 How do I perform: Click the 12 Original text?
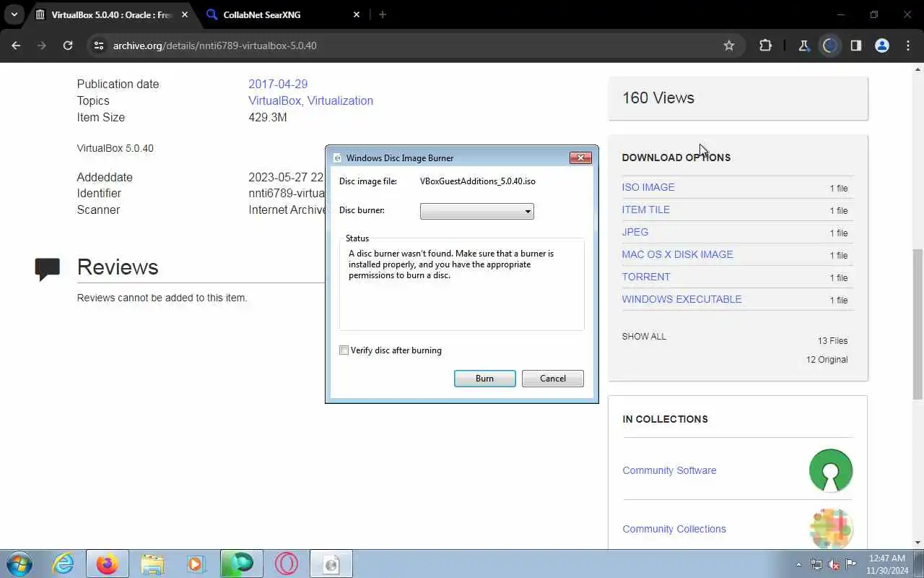827,360
